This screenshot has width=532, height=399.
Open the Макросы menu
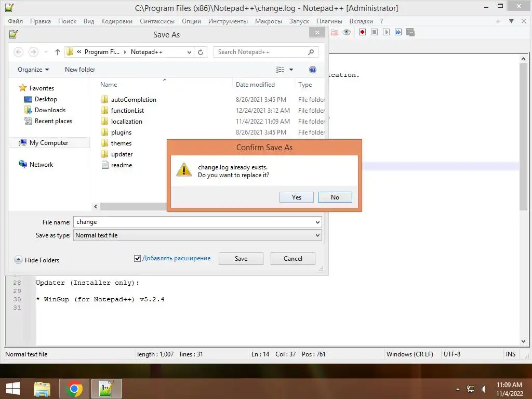(x=269, y=21)
